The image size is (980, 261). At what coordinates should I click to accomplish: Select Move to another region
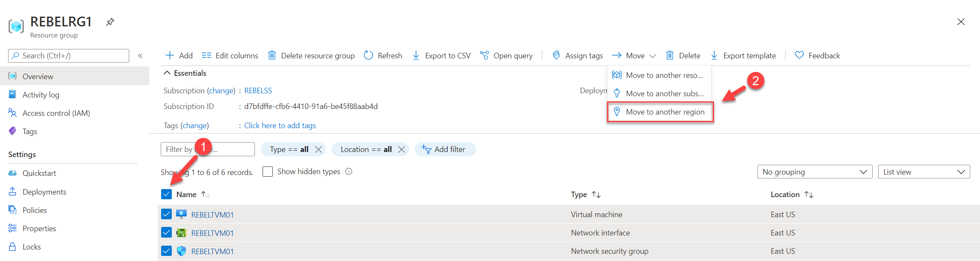(665, 112)
